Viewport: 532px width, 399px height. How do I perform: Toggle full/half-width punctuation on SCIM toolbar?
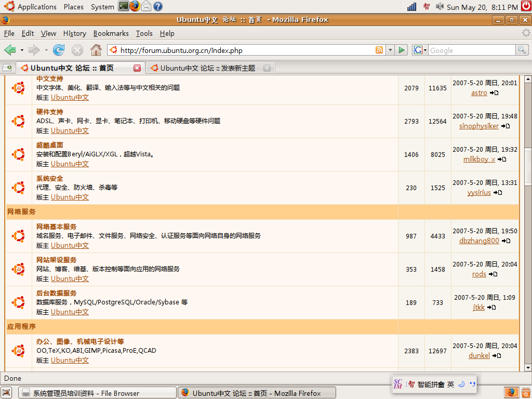point(472,384)
